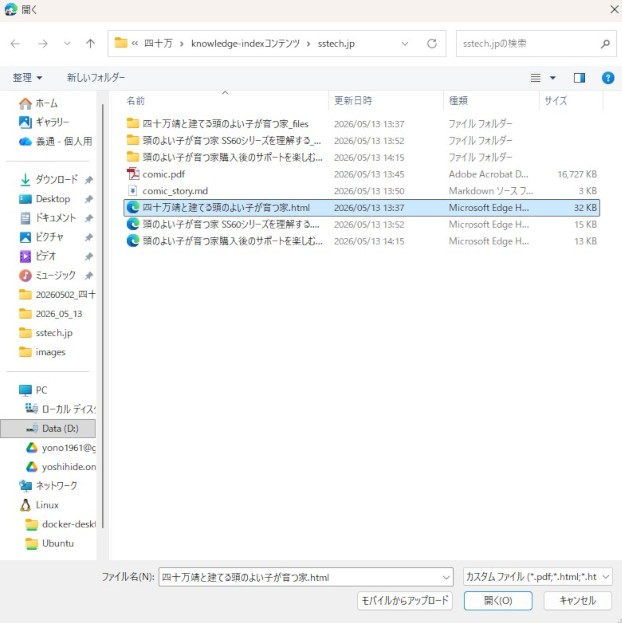Viewport: 622px width, 623px height.
Task: Select comic_story.md file
Action: [362, 191]
